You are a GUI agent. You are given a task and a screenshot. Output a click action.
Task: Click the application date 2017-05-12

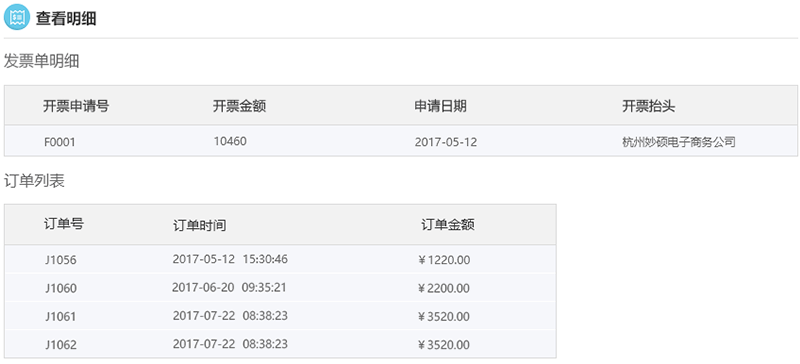tap(446, 142)
